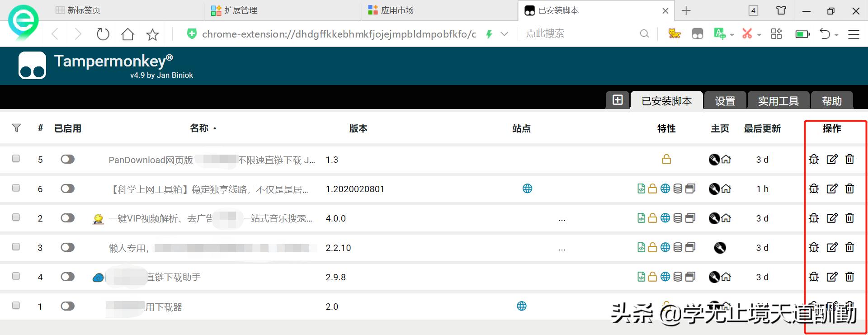Check the checkbox for script number 6
Image resolution: width=868 pixels, height=335 pixels.
[x=16, y=188]
